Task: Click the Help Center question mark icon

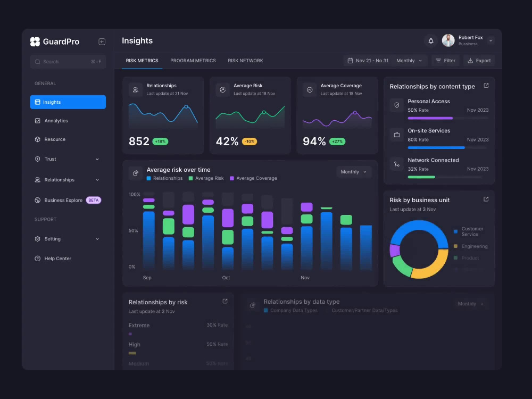Action: coord(38,259)
